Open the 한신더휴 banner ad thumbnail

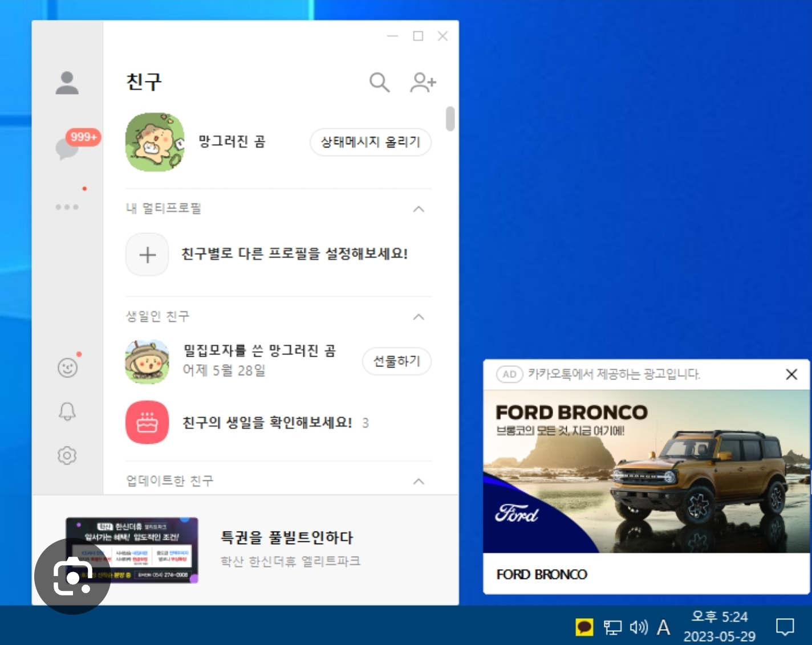tap(132, 550)
